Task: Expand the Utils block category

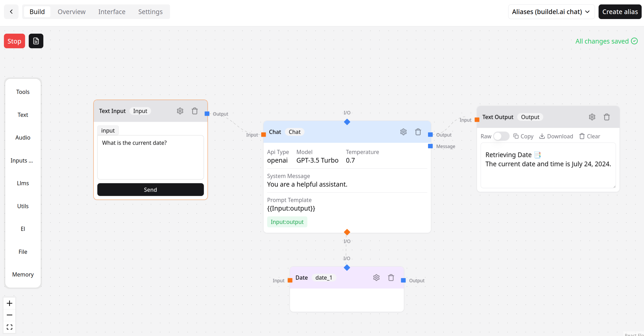Action: pos(23,206)
